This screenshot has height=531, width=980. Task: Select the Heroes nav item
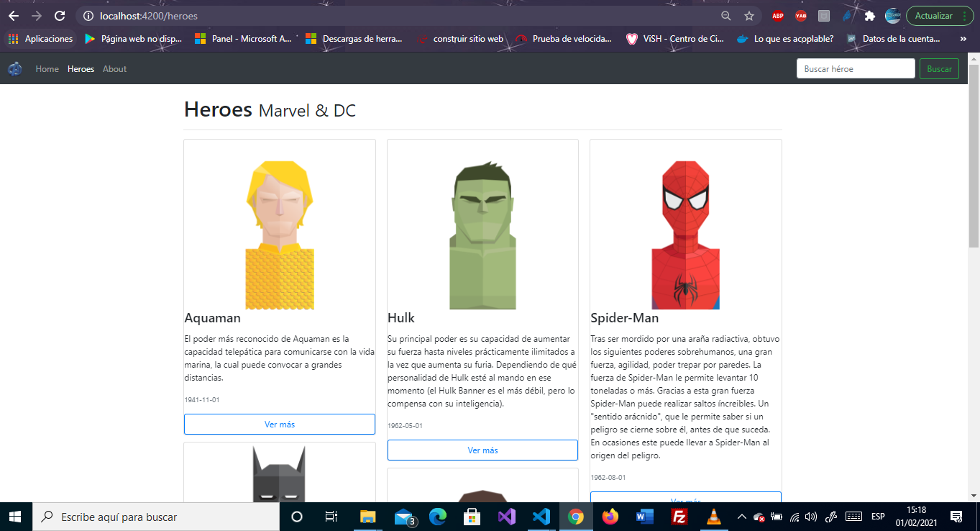coord(81,69)
